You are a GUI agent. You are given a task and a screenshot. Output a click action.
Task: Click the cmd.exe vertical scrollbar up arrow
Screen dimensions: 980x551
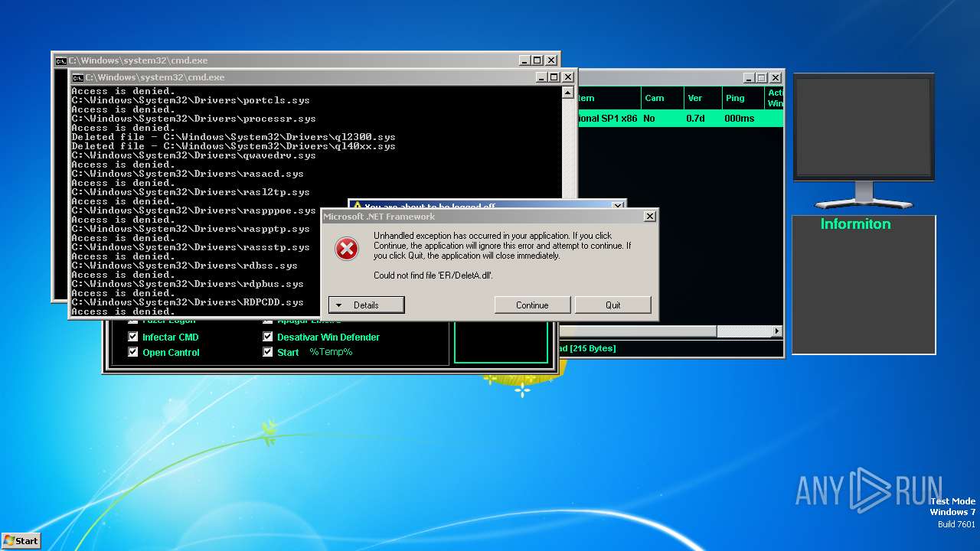coord(567,93)
